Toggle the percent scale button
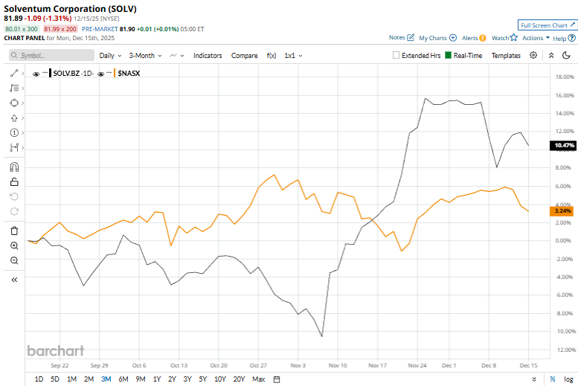Screen dimensions: 578x392 click(553, 379)
